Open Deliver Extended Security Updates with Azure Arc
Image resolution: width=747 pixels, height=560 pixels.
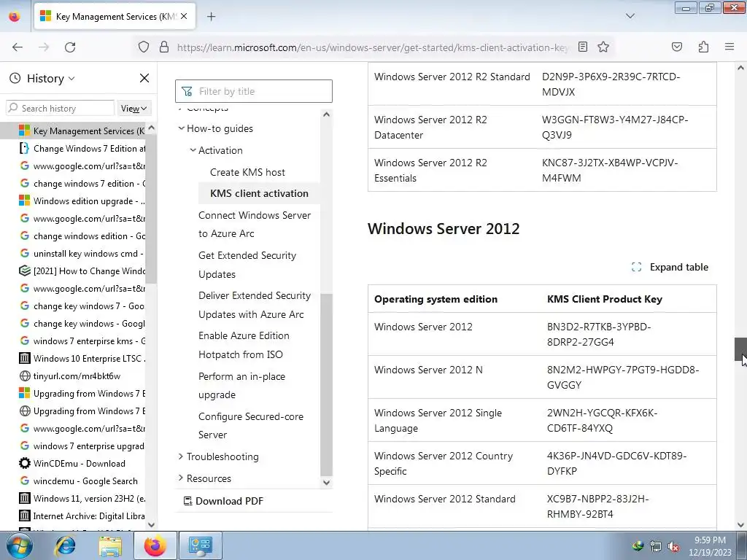click(x=255, y=305)
